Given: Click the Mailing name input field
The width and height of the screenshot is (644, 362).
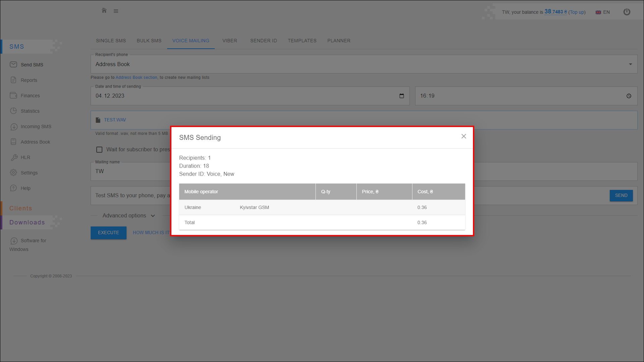Looking at the screenshot, I should coord(131,171).
